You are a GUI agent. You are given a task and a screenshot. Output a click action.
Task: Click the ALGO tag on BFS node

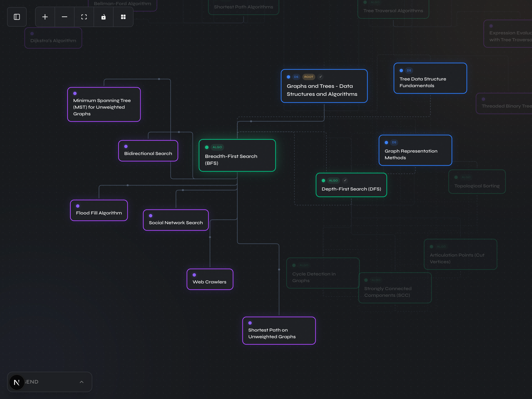click(217, 147)
